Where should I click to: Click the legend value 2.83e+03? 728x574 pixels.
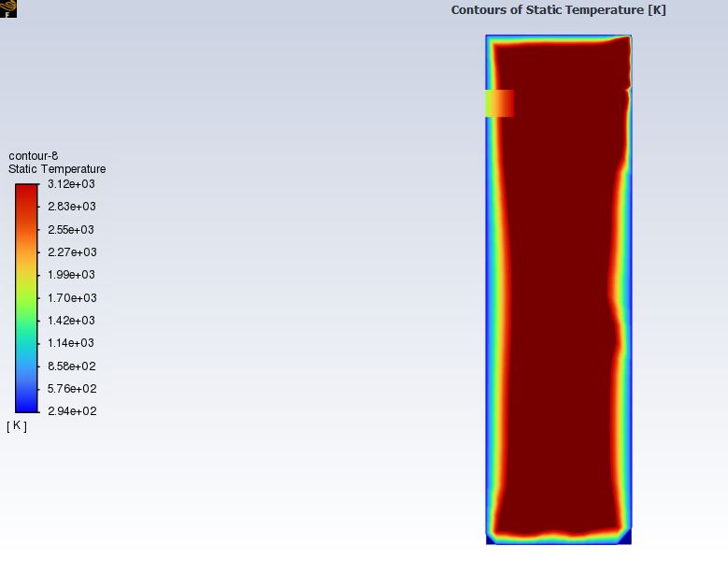(x=72, y=207)
